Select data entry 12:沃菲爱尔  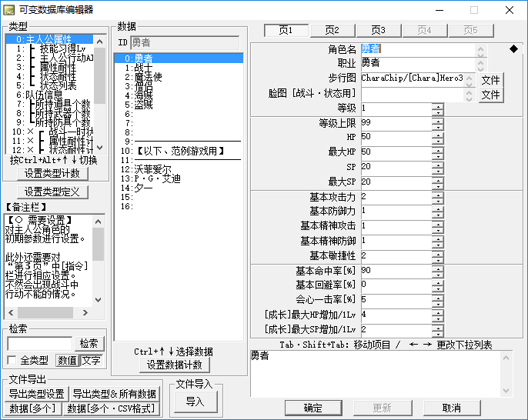pyautogui.click(x=179, y=169)
